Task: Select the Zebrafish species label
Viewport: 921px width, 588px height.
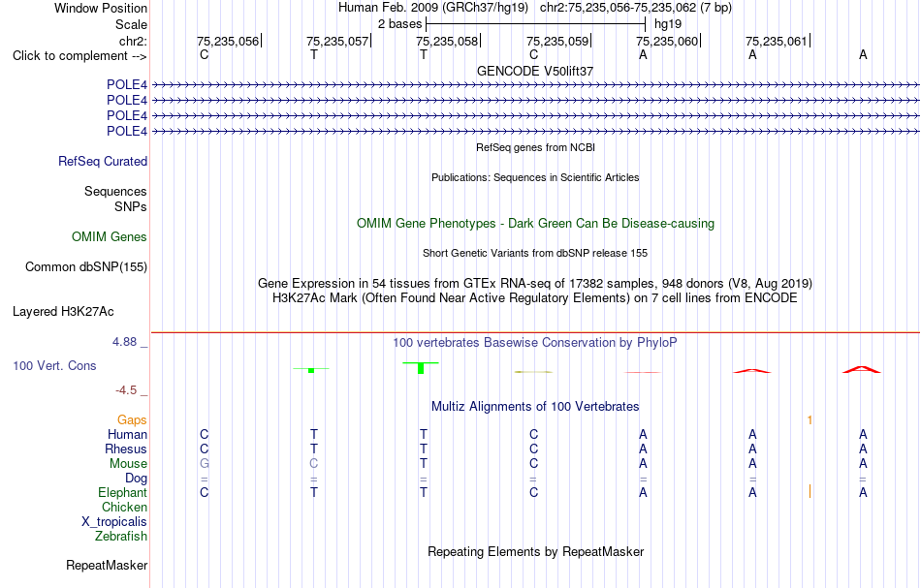Action: [121, 537]
